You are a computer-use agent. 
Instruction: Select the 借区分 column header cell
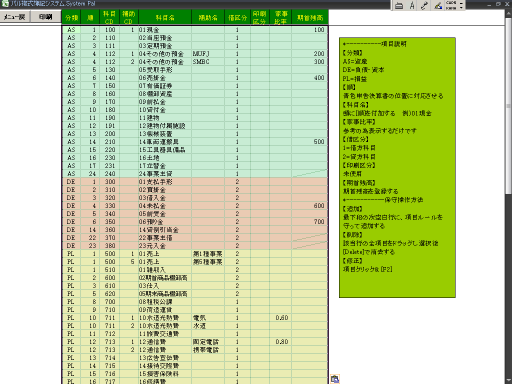[237, 17]
